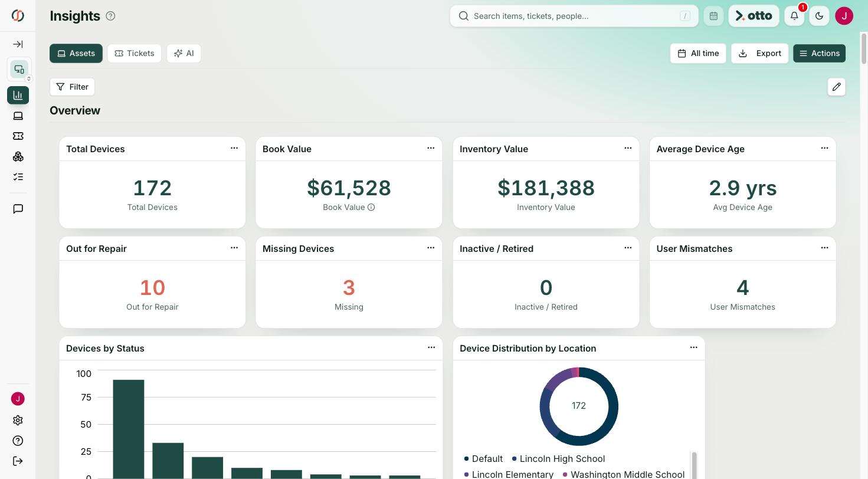
Task: Open the laptop devices icon in sidebar
Action: pos(18,116)
